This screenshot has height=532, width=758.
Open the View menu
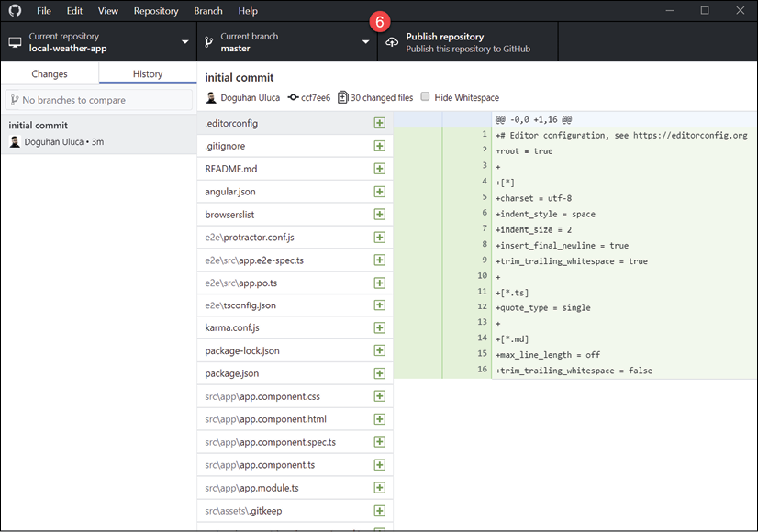click(x=107, y=11)
